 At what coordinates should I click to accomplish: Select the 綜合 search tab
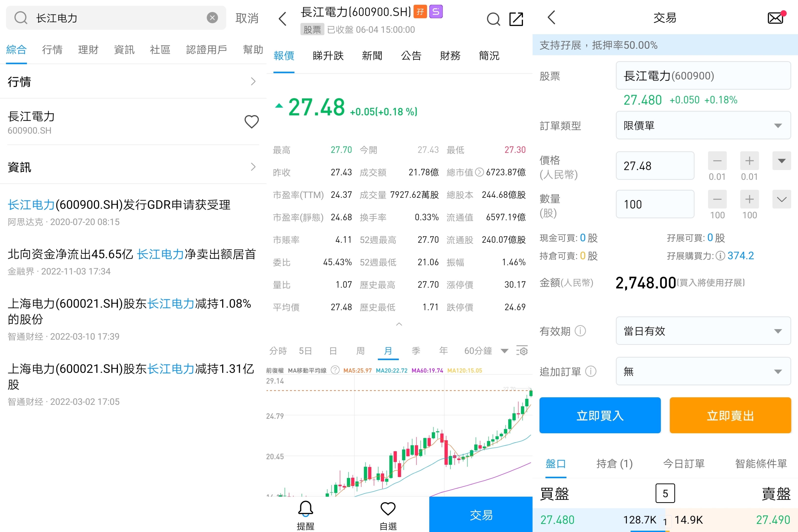click(16, 50)
